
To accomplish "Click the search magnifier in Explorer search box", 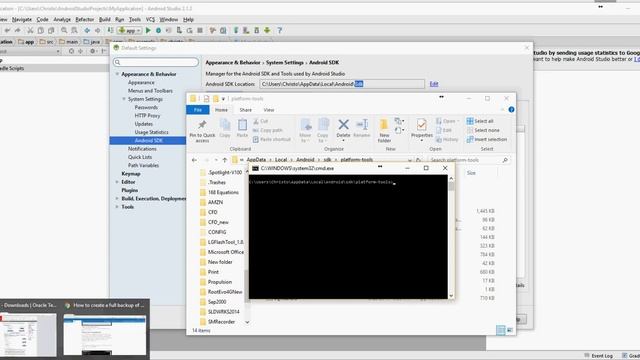I will point(505,160).
